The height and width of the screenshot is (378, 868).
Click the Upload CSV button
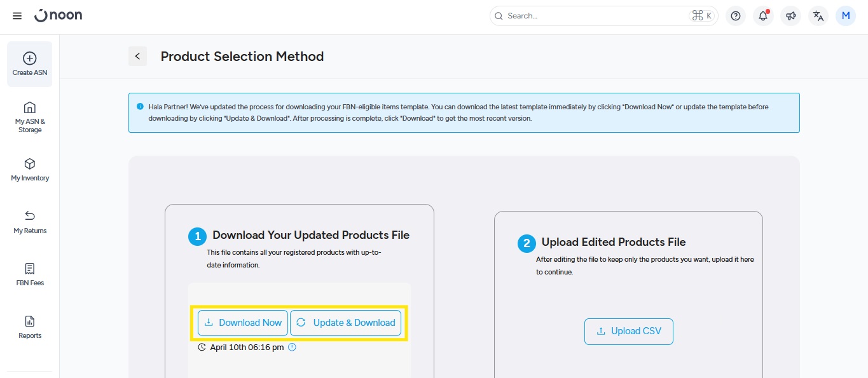coord(628,331)
